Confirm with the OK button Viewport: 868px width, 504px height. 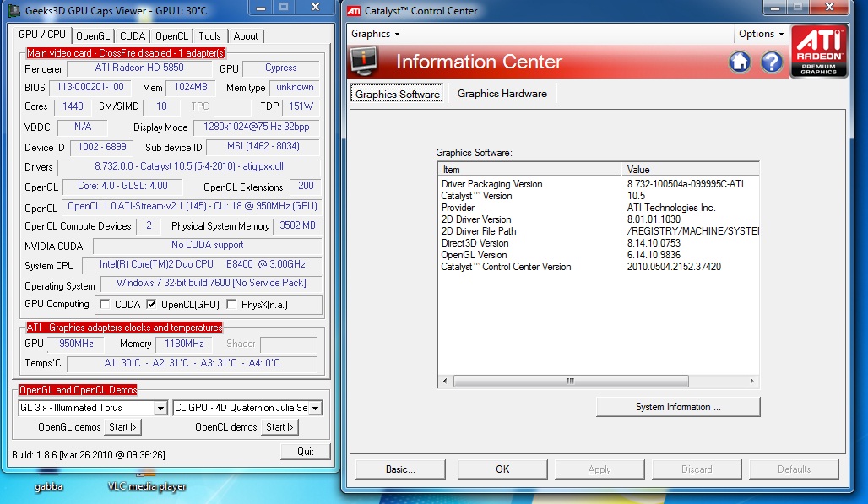[502, 469]
